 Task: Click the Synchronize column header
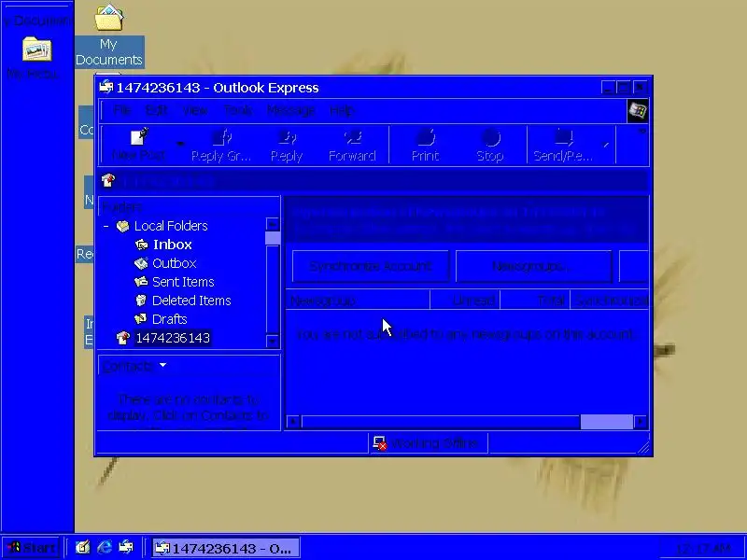(x=610, y=301)
